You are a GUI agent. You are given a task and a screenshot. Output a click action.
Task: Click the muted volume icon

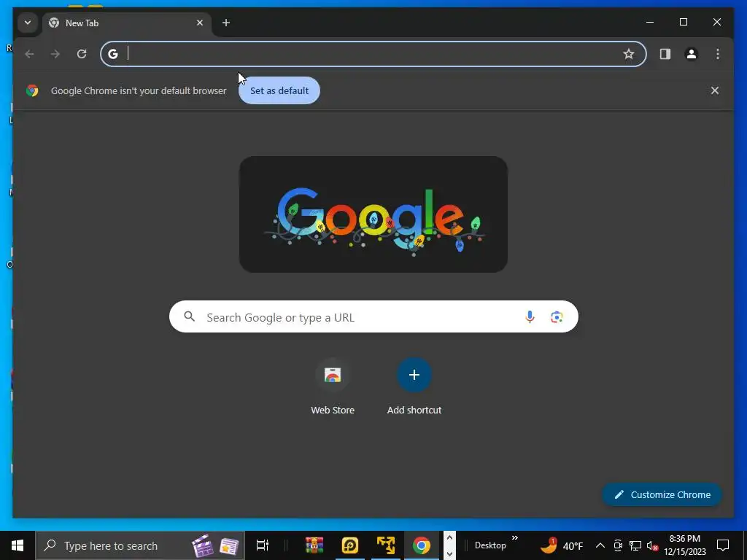pyautogui.click(x=652, y=545)
